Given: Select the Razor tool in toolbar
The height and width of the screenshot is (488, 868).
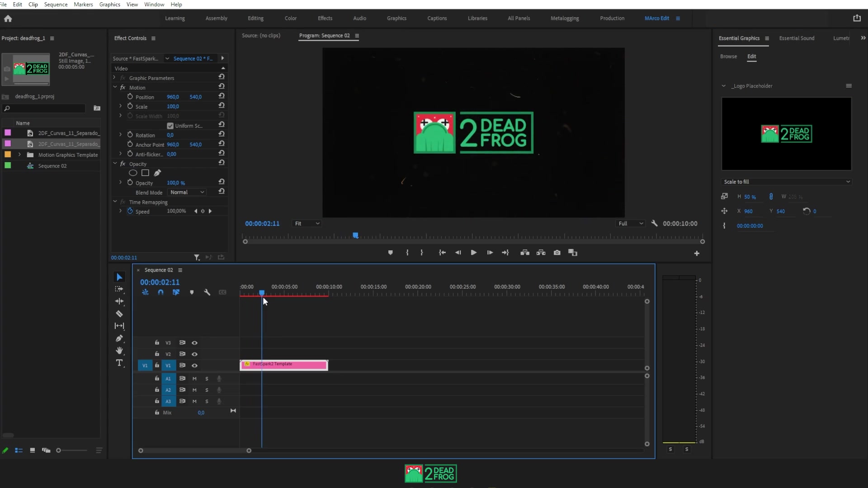Looking at the screenshot, I should 118,314.
